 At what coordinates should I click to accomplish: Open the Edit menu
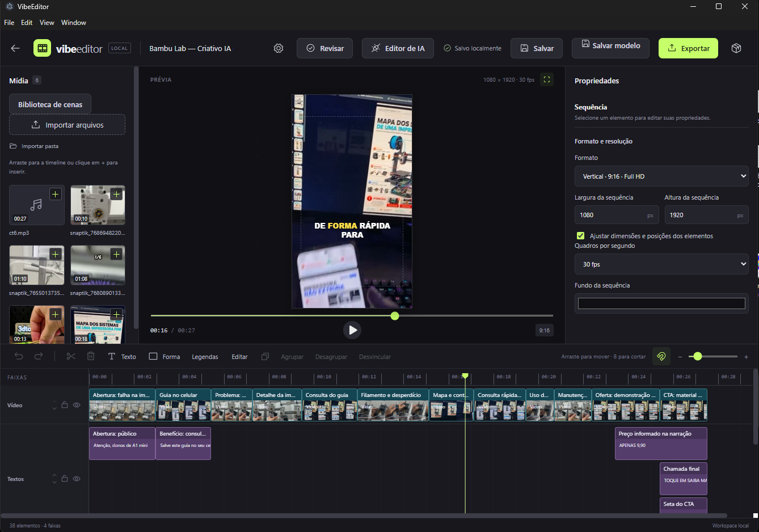pyautogui.click(x=27, y=23)
